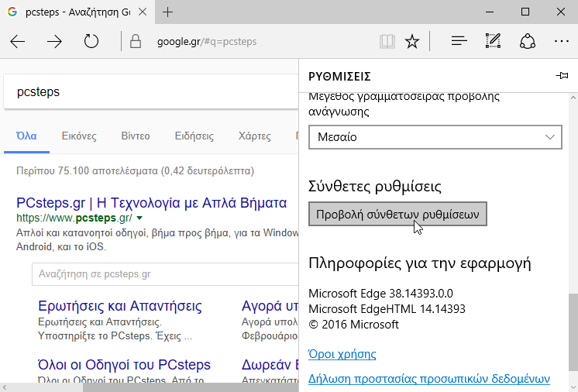The image size is (578, 392).
Task: Click the address bar google.gr URL
Action: (x=207, y=42)
